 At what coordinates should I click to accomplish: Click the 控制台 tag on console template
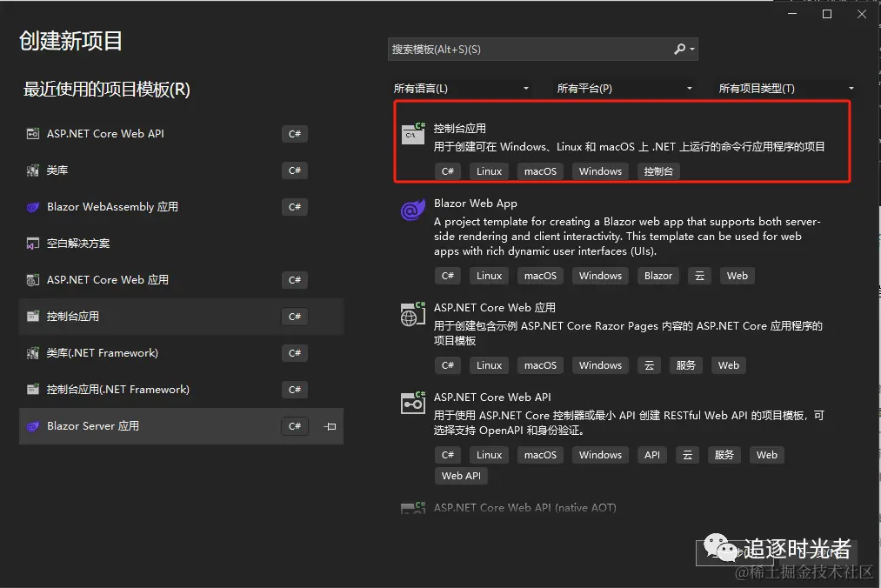pyautogui.click(x=658, y=171)
